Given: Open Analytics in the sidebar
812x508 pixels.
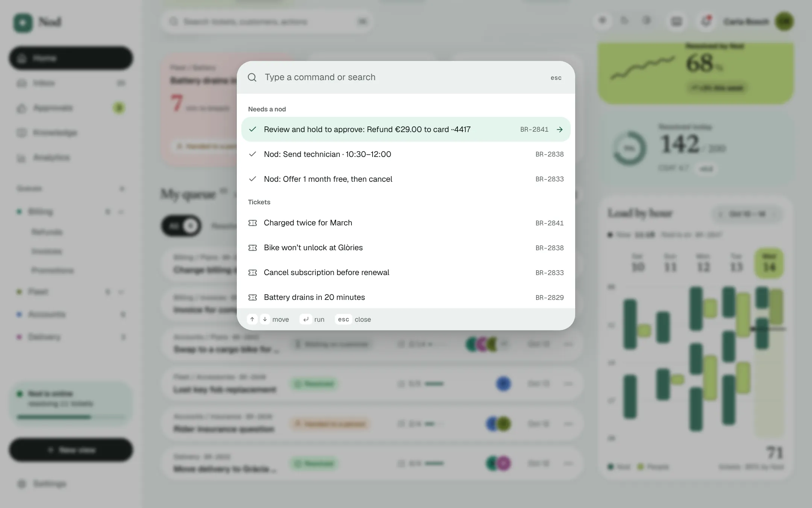Looking at the screenshot, I should [x=71, y=158].
